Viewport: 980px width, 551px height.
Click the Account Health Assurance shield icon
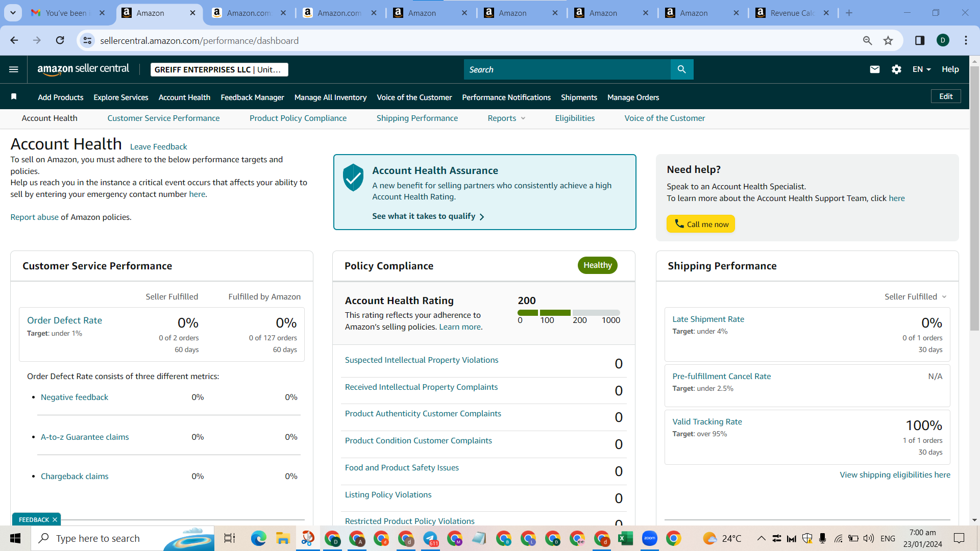(353, 178)
